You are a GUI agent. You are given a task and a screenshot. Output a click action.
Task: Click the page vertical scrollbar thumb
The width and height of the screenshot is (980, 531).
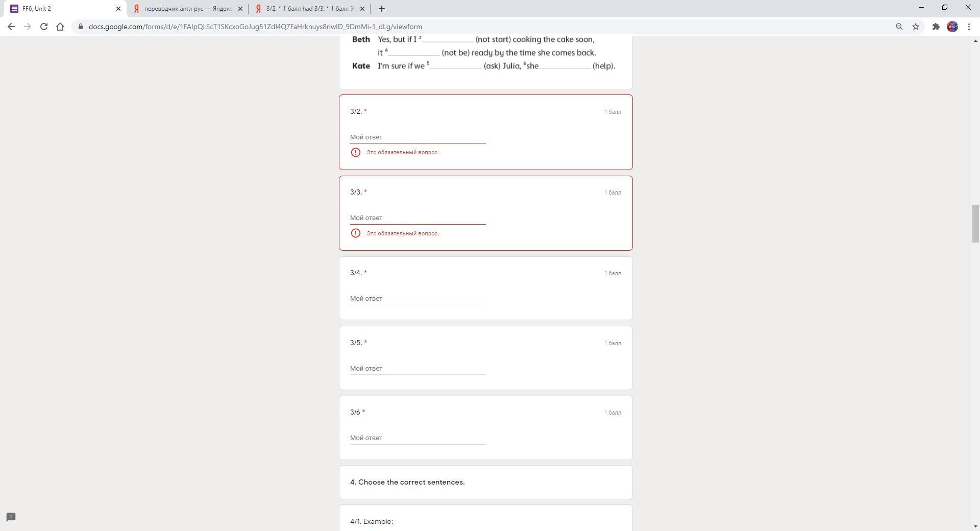click(975, 224)
